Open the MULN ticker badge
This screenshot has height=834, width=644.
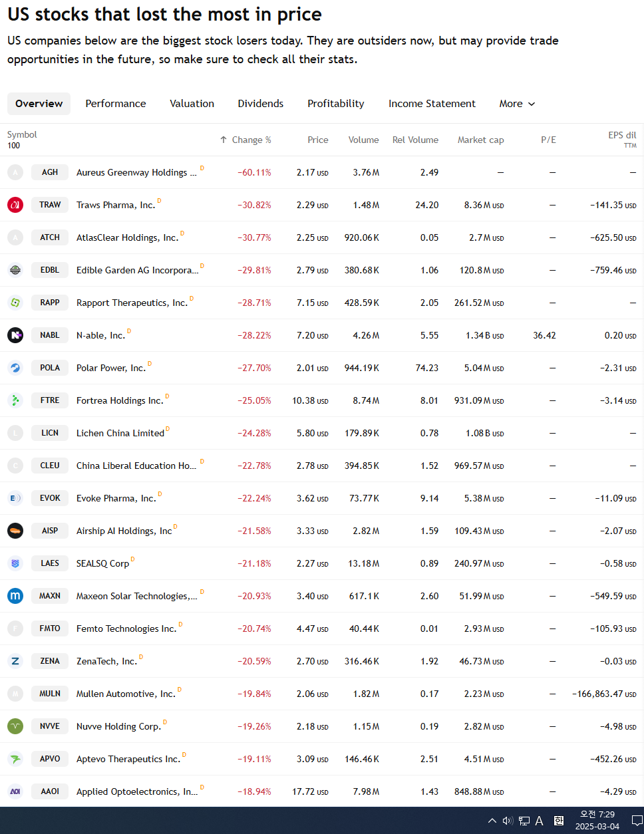(50, 694)
